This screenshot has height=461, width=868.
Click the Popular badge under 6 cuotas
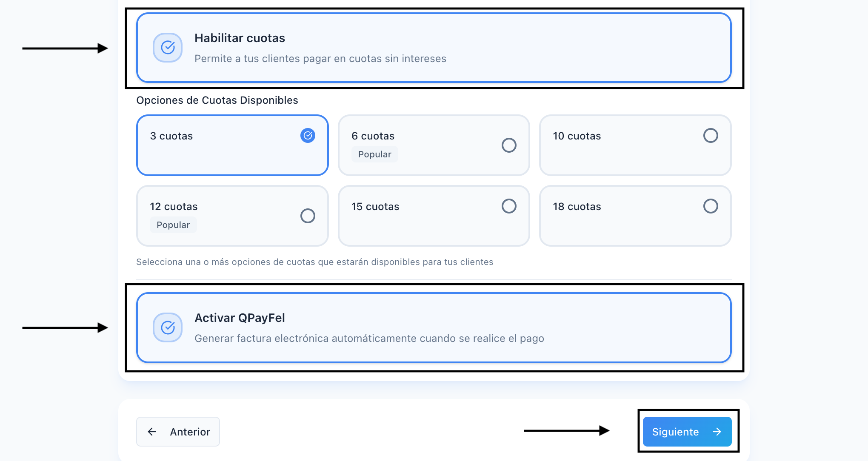[374, 154]
